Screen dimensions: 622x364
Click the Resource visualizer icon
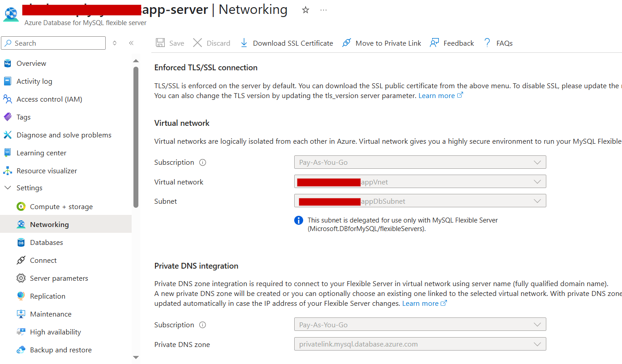pos(8,171)
